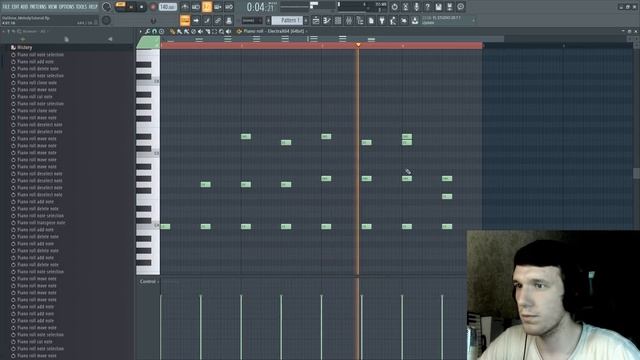The height and width of the screenshot is (360, 640).
Task: Toggle the metronome
Action: [185, 7]
